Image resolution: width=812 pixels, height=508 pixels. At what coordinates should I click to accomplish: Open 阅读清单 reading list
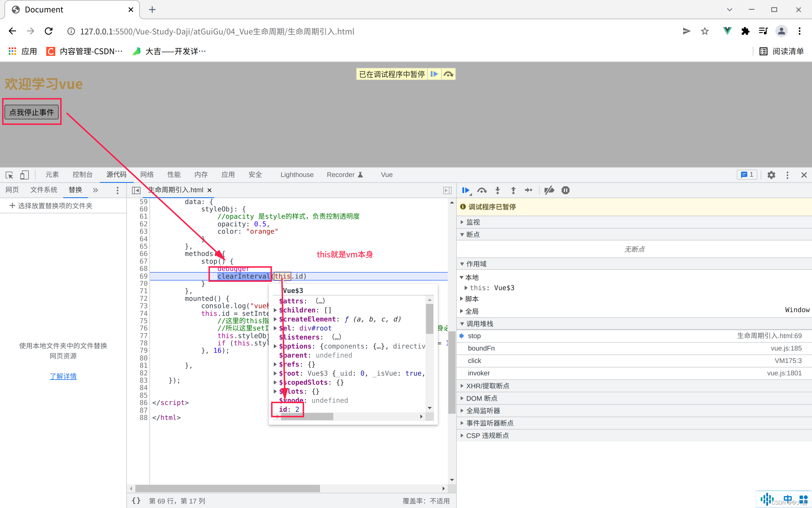coord(782,51)
